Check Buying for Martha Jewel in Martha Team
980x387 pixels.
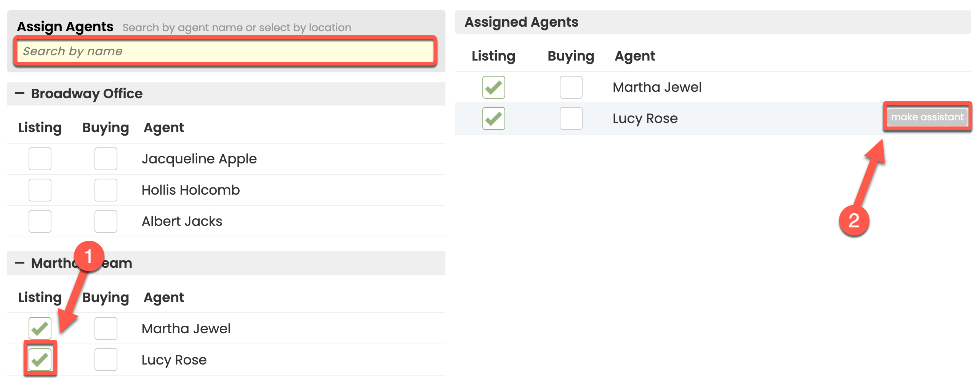click(x=106, y=328)
